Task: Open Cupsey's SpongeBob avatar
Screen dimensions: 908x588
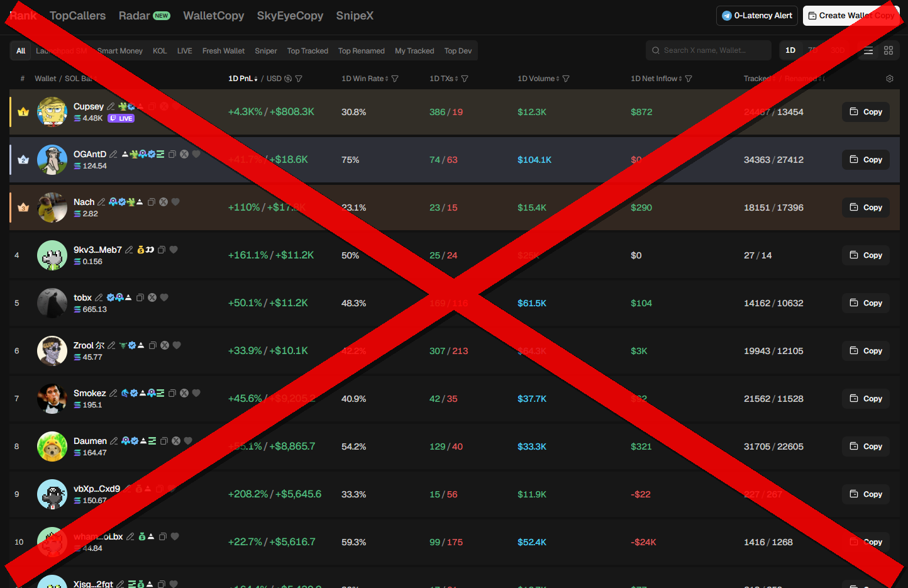Action: pyautogui.click(x=52, y=112)
